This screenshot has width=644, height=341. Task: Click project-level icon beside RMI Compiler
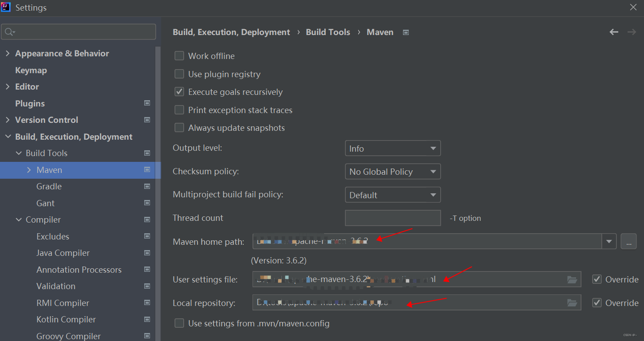(147, 303)
